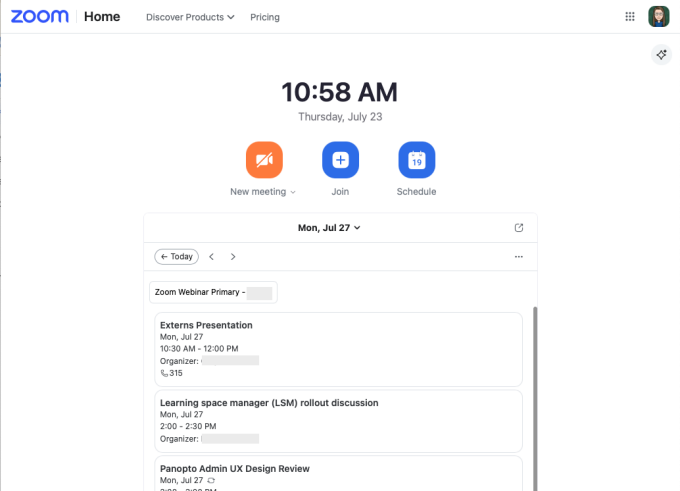Click the 10:30 AM - 12:00 PM time text
Image resolution: width=680 pixels, height=491 pixels.
point(199,349)
